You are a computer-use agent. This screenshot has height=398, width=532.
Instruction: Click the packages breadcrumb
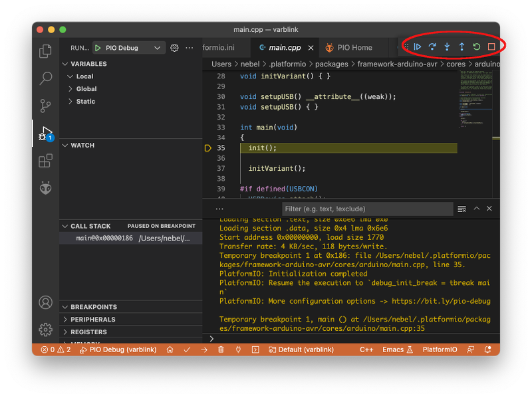point(331,64)
